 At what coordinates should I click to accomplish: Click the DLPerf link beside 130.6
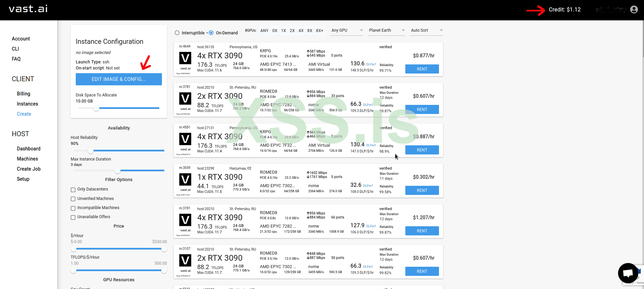pos(371,64)
